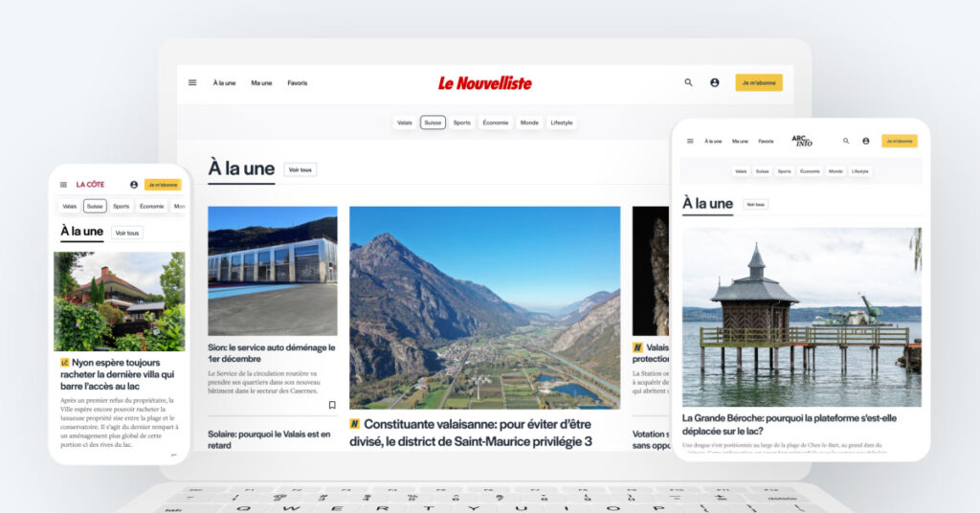Open headline 'Nyon espère toujours racheter' on phone
The height and width of the screenshot is (513, 980).
[x=118, y=374]
